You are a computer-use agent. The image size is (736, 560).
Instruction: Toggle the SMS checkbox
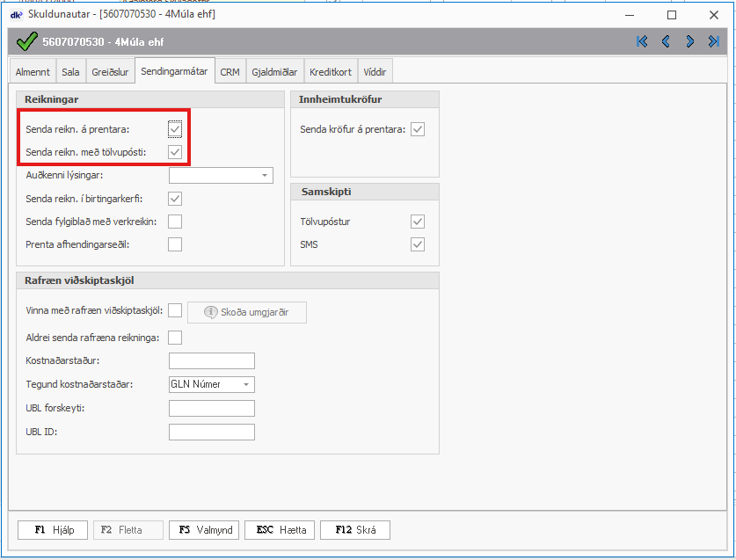pos(418,244)
